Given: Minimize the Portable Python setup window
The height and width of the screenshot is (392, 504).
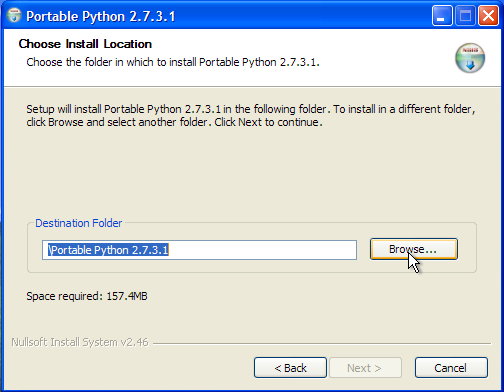Looking at the screenshot, I should (x=442, y=15).
